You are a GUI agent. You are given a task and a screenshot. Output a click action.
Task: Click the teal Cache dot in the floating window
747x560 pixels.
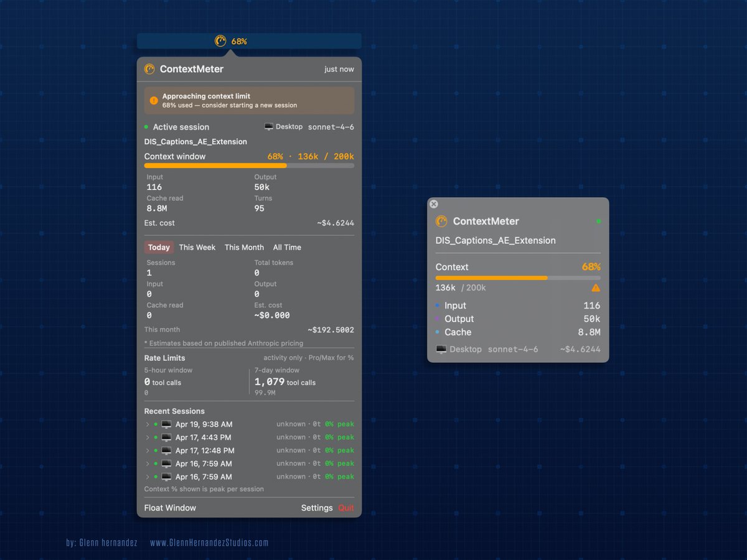(x=438, y=332)
